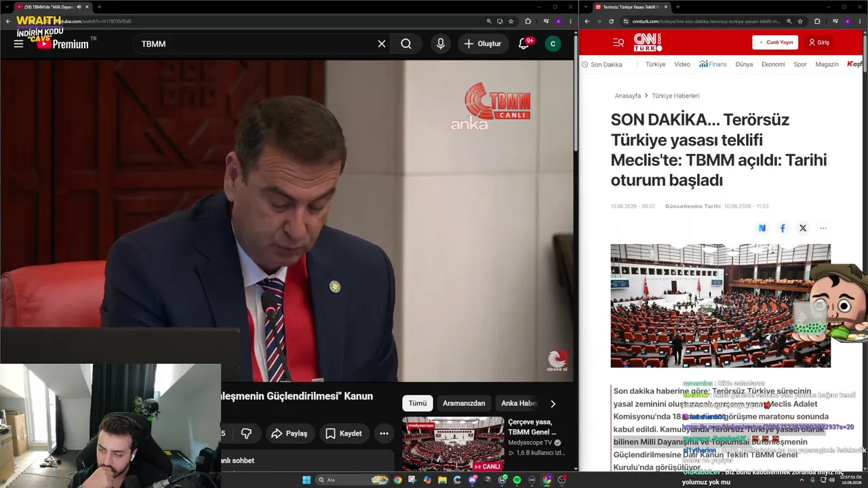This screenshot has width=868, height=488.
Task: Share the article via the N icon
Action: (x=762, y=228)
